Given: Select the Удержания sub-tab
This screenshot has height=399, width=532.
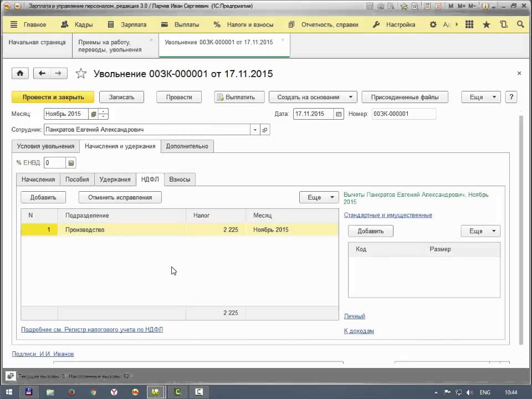Looking at the screenshot, I should click(x=115, y=180).
